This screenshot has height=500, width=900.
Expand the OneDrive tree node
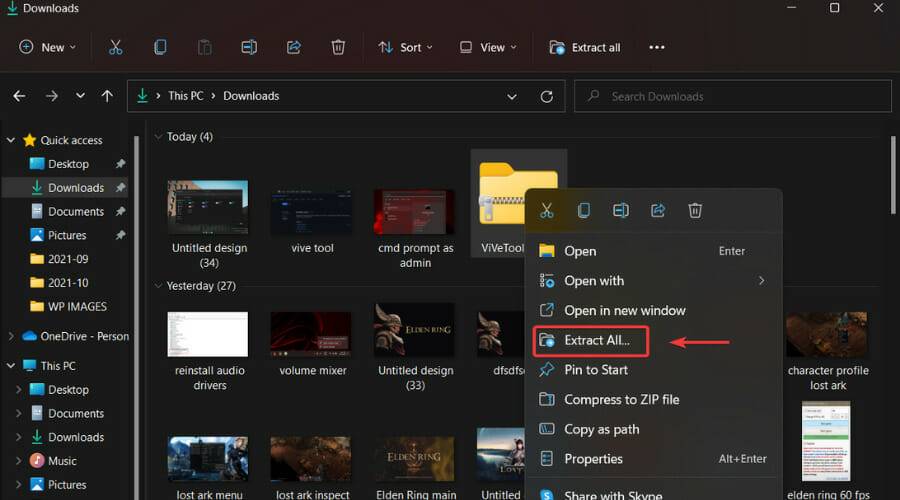11,336
